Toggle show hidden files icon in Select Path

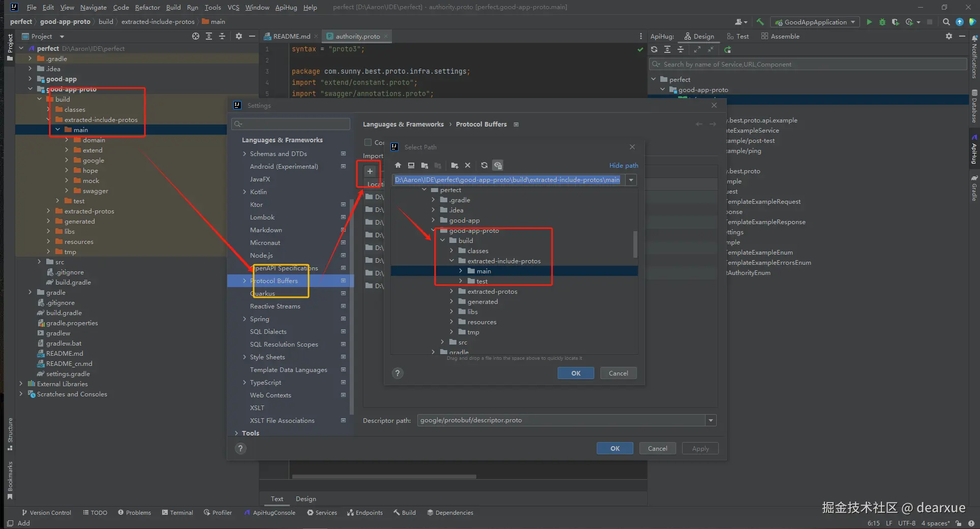(498, 165)
